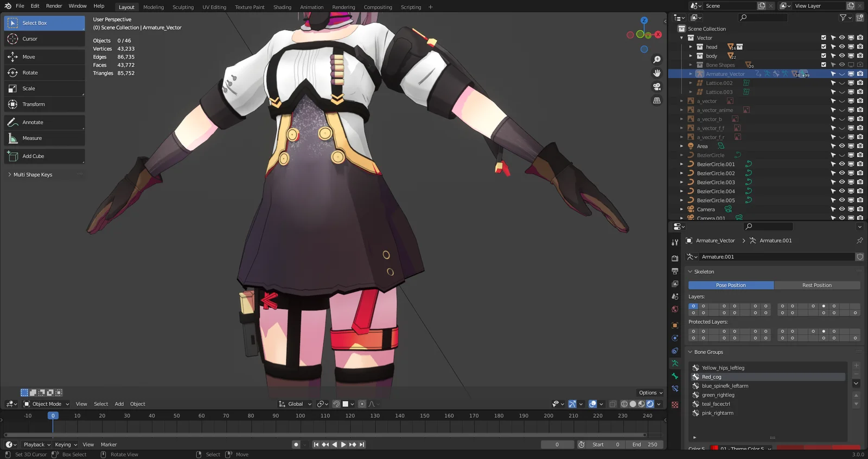Toggle visibility of the Area light
868x459 pixels.
click(842, 146)
